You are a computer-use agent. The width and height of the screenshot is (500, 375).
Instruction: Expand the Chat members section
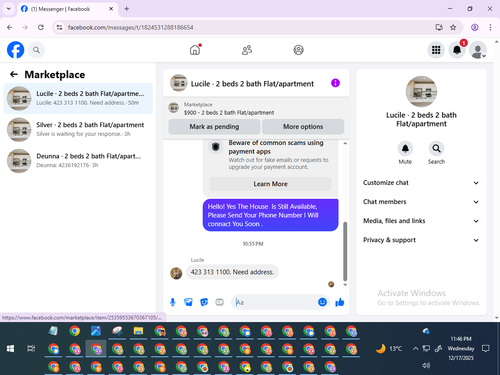pyautogui.click(x=421, y=202)
